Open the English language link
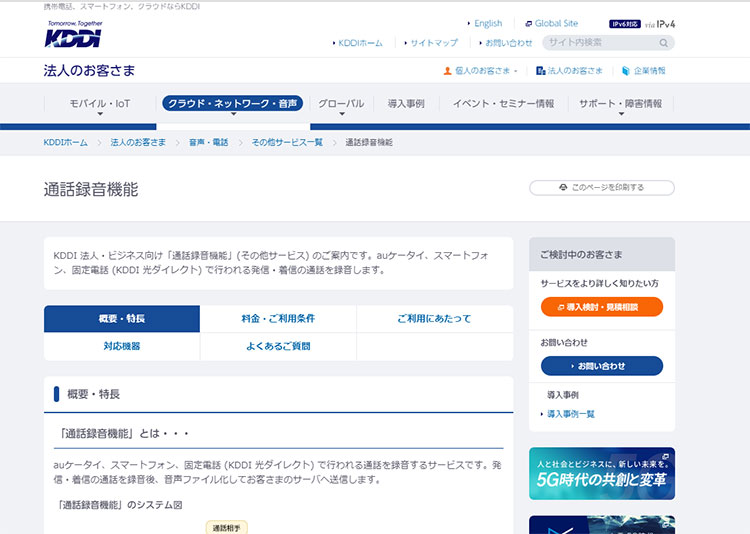The image size is (750, 534). (x=488, y=23)
